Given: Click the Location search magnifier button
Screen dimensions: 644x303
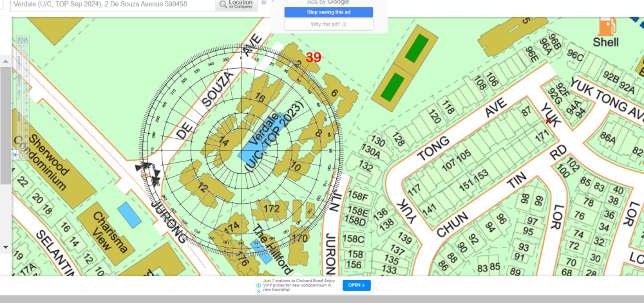Looking at the screenshot, I should [235, 6].
